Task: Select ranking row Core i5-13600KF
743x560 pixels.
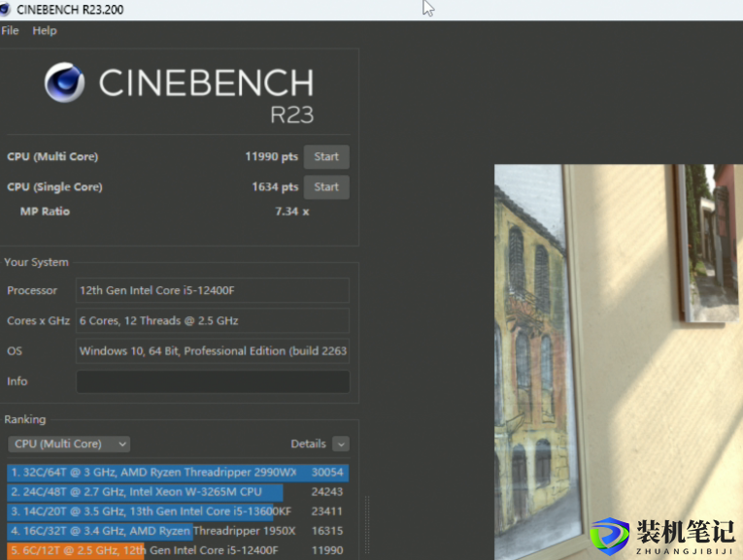Action: pyautogui.click(x=178, y=511)
